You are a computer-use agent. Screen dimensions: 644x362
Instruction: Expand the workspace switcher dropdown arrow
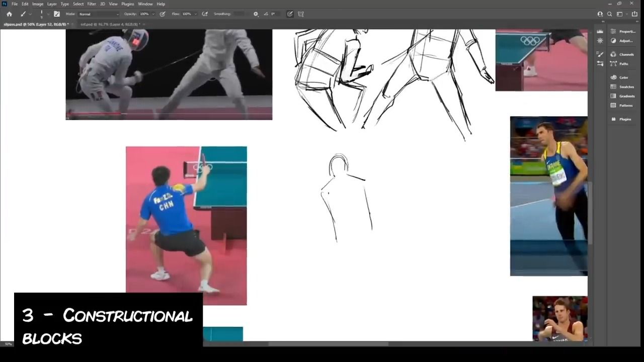pyautogui.click(x=626, y=14)
